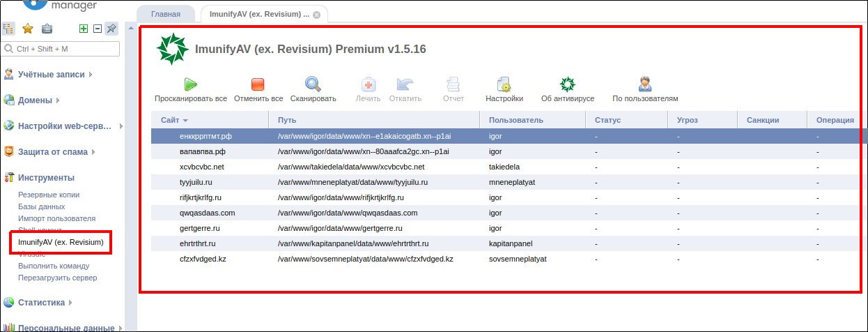Focus the Ctrl + Shift + M search field
The image size is (868, 332).
pos(61,49)
